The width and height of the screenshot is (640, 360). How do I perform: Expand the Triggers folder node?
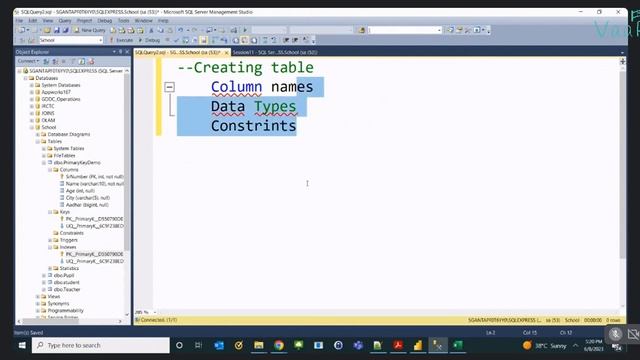click(50, 240)
